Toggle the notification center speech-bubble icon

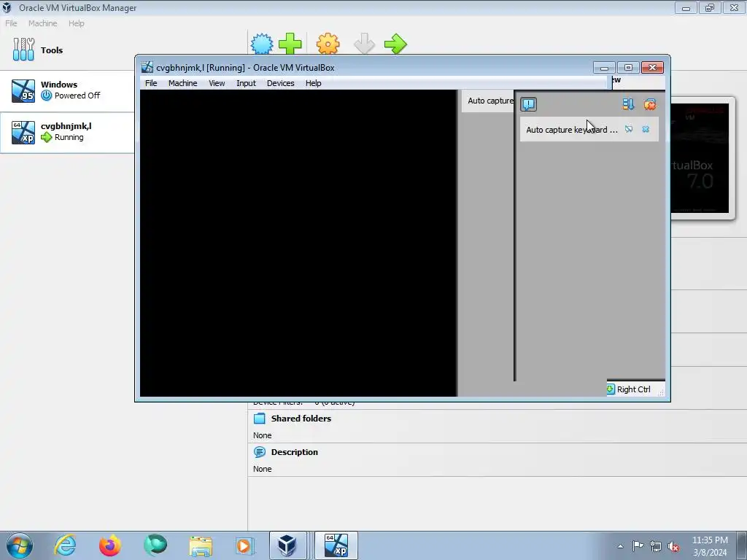point(528,104)
